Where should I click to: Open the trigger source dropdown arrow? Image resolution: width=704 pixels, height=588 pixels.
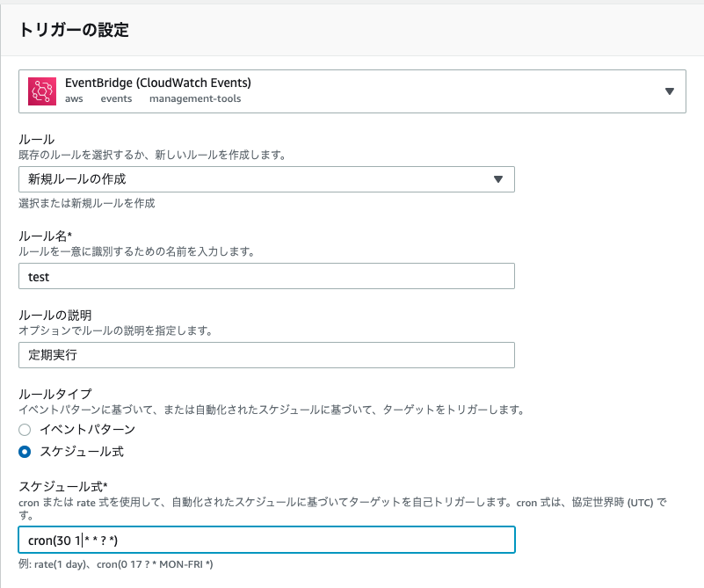670,91
